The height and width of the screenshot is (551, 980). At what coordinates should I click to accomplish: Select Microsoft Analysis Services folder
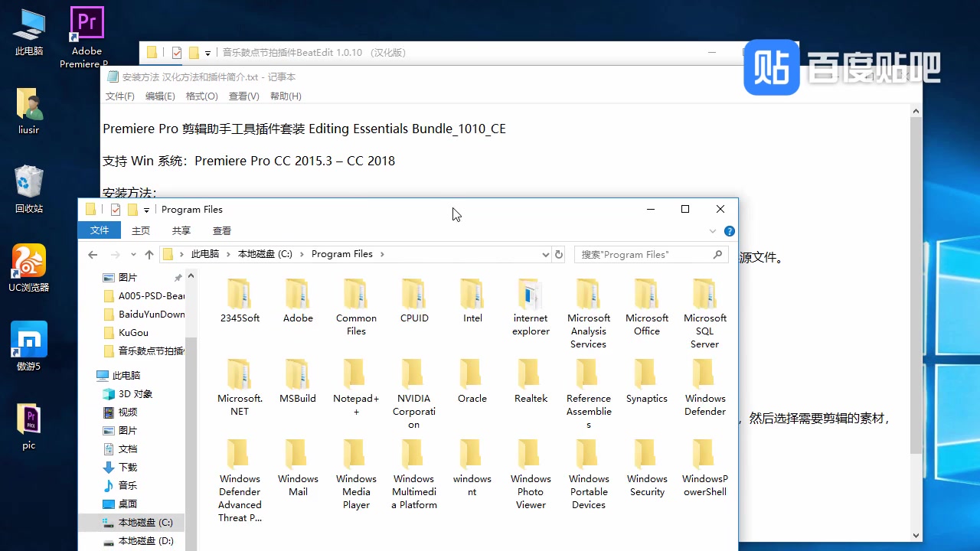coord(589,314)
